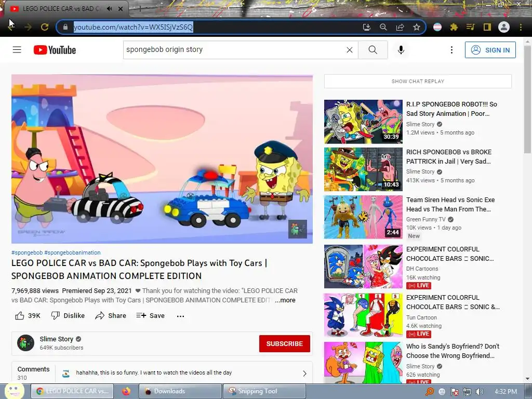Open DH Cartoons live video thumbnail

(363, 267)
